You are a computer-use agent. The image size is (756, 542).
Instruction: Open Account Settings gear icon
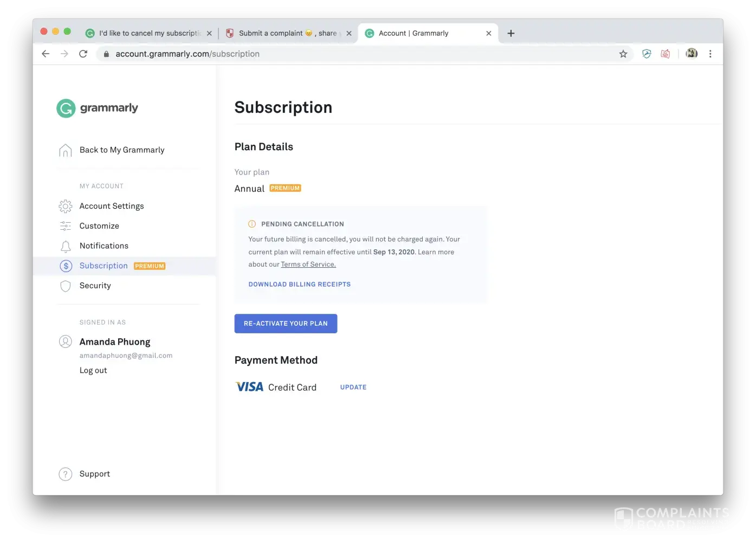point(66,206)
